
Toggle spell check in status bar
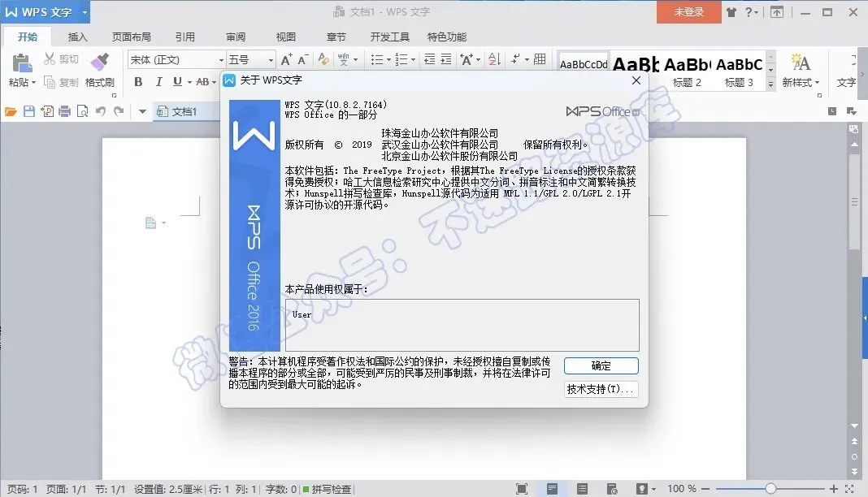coord(328,489)
